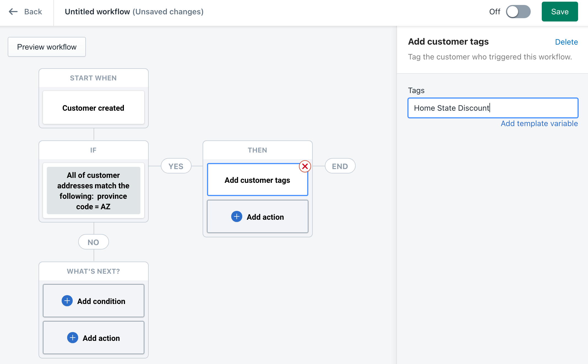Click Add template variable link
Image resolution: width=588 pixels, height=364 pixels.
(538, 124)
